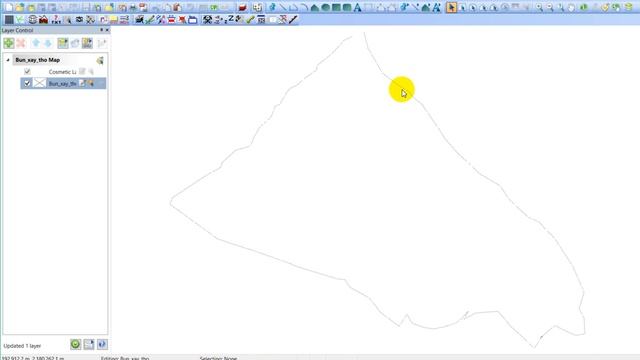Viewport: 640px width, 360px height.
Task: Click the black diagonal line icon in second toolbar
Action: 293,20
